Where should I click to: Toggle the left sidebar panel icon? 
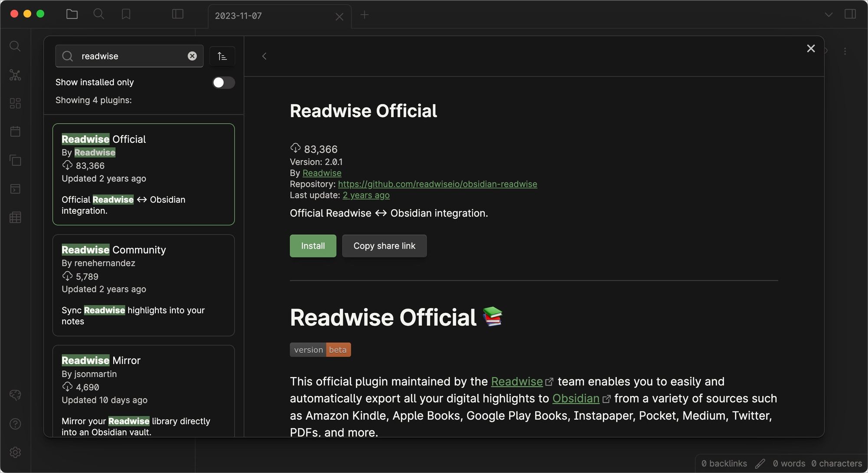pyautogui.click(x=178, y=14)
